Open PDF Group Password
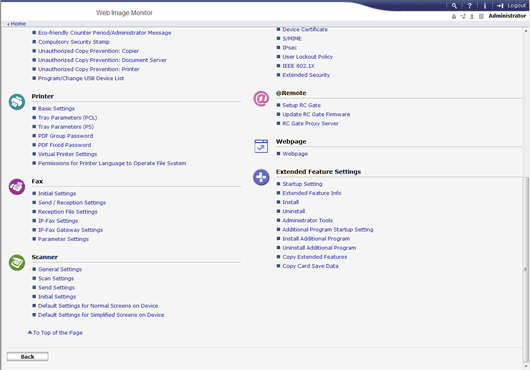Viewport: 530px width, 370px height. (x=65, y=136)
